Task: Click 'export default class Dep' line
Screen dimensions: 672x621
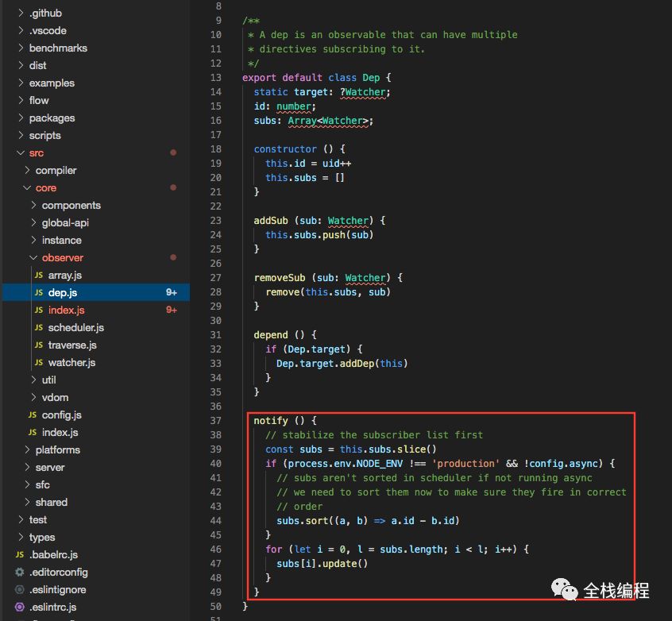Action: click(316, 78)
